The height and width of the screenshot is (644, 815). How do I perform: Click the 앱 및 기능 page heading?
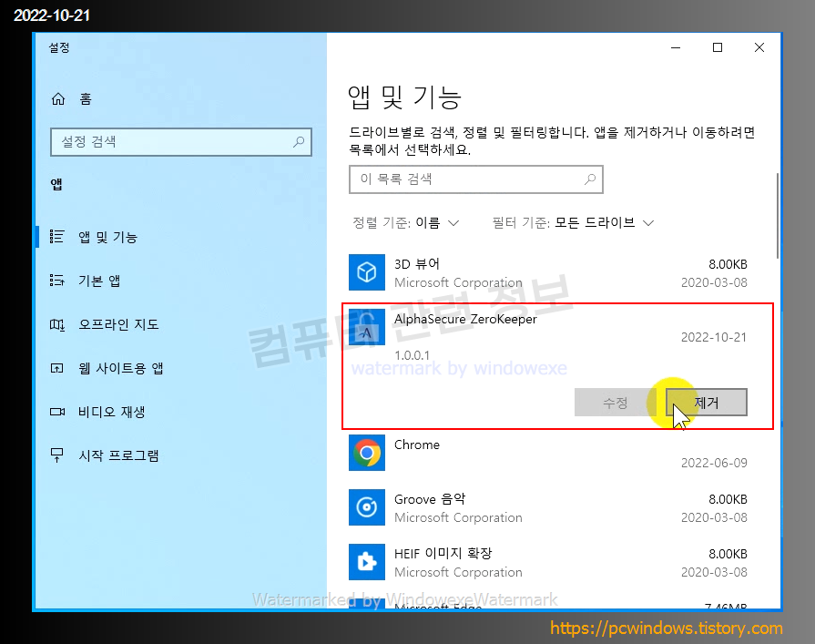pos(404,97)
